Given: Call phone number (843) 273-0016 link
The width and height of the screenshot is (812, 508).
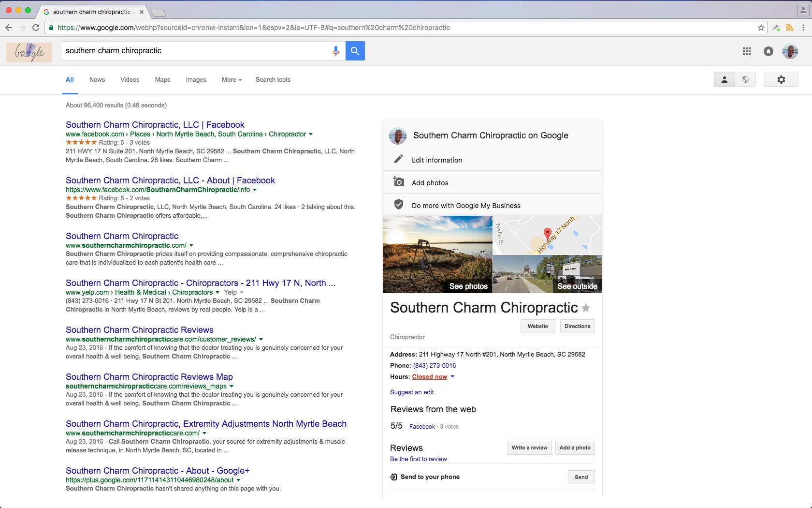Looking at the screenshot, I should [435, 366].
